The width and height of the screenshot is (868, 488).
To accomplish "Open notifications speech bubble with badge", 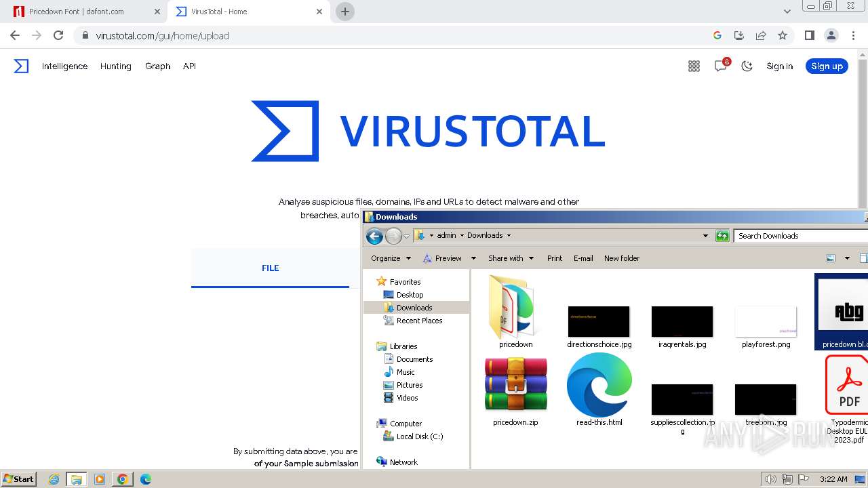I will coord(721,66).
